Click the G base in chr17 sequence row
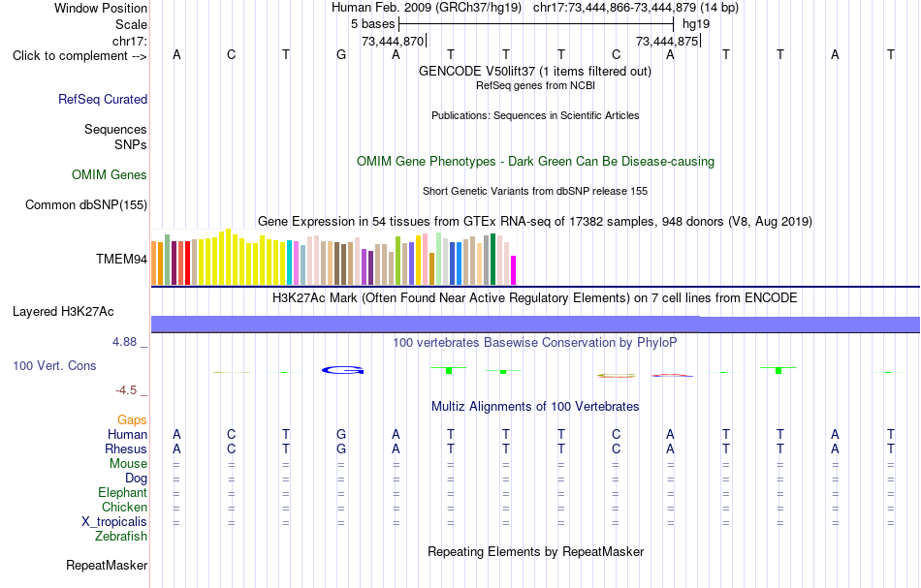The height and width of the screenshot is (588, 921). [x=341, y=54]
